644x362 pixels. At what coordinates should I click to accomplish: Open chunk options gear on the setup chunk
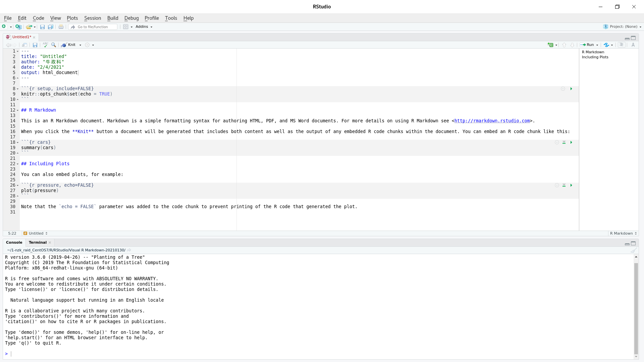[x=562, y=88]
